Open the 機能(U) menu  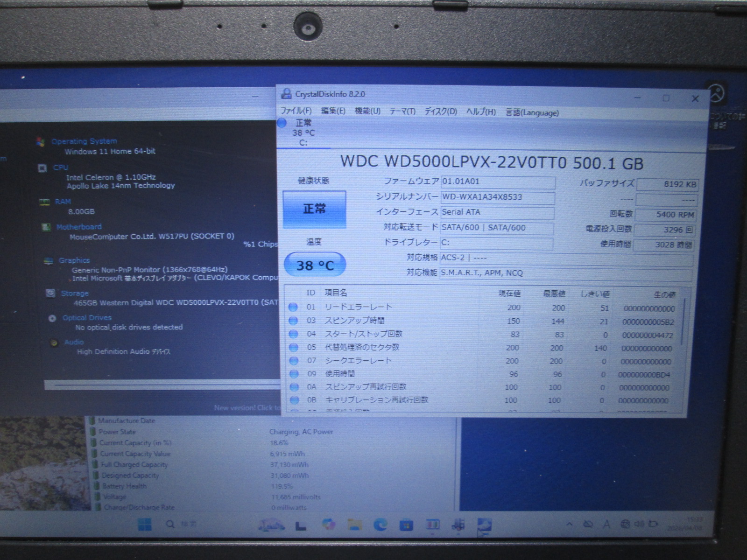(367, 111)
